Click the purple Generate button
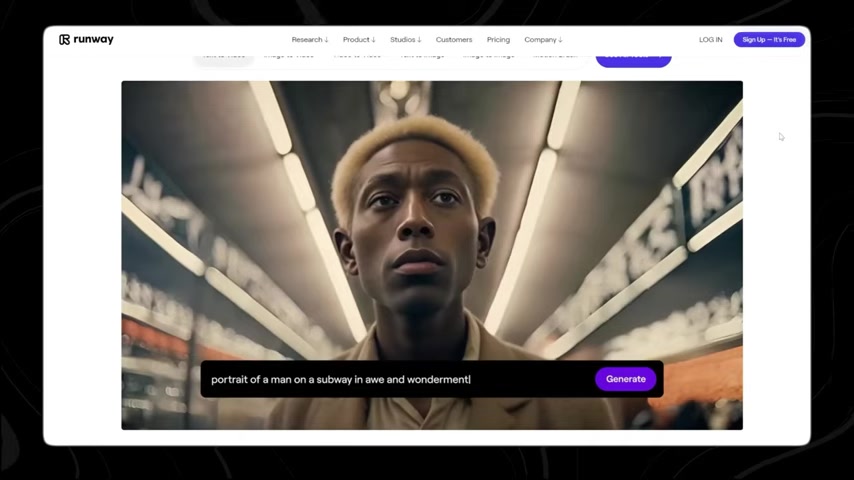Viewport: 854px width, 480px height. 625,379
